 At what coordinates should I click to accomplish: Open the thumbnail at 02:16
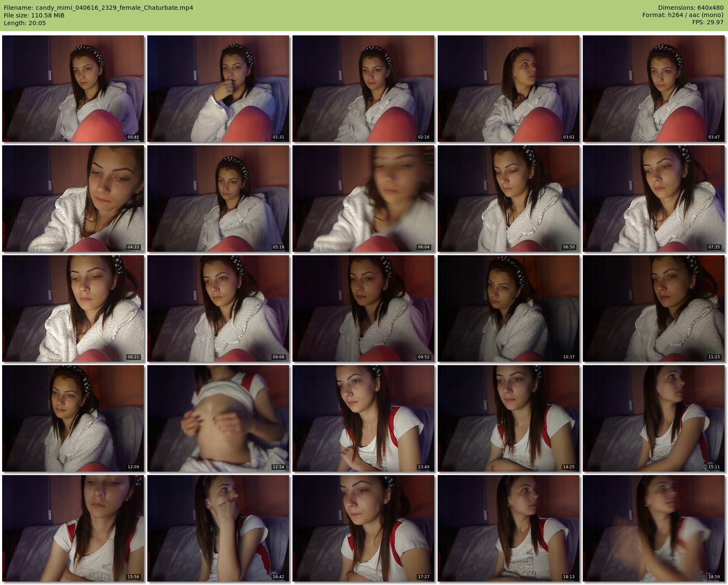(364, 89)
